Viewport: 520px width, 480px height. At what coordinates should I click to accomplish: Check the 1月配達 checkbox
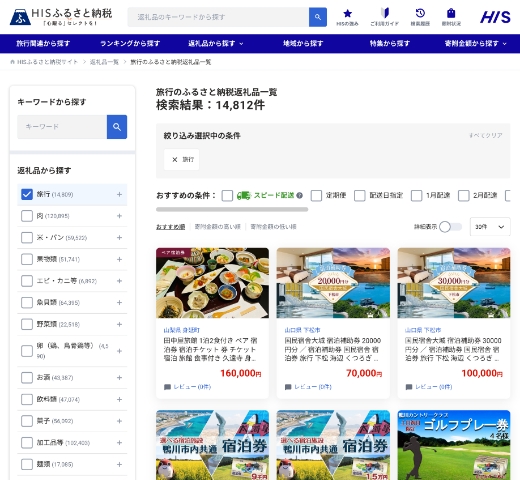[x=416, y=196]
